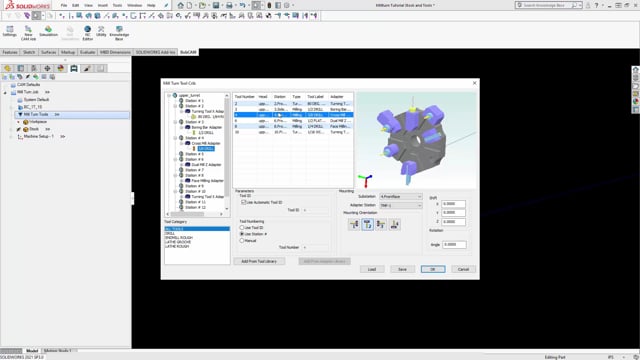640x360 pixels.
Task: Toggle Use Automatic Tool ID checkbox
Action: coord(244,202)
